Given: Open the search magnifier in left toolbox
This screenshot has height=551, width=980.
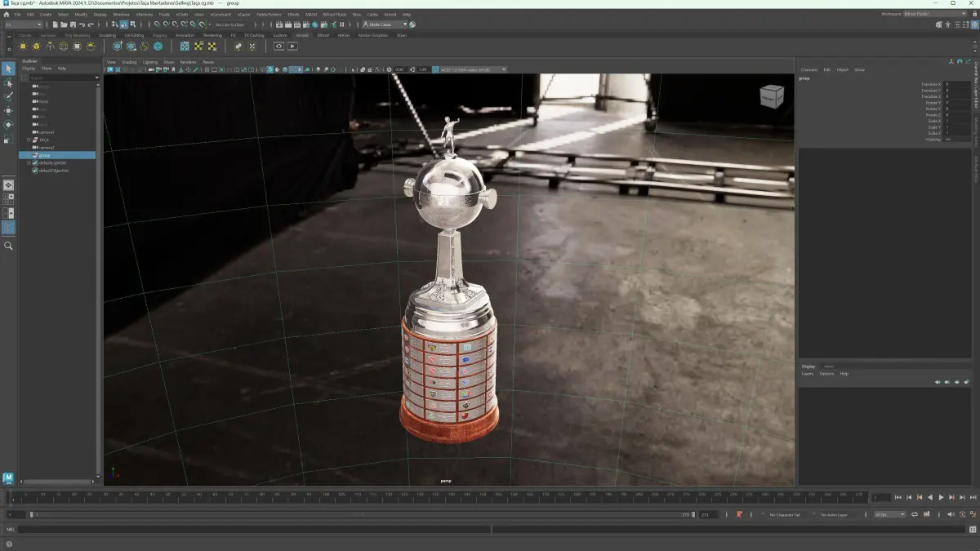Looking at the screenshot, I should (8, 246).
